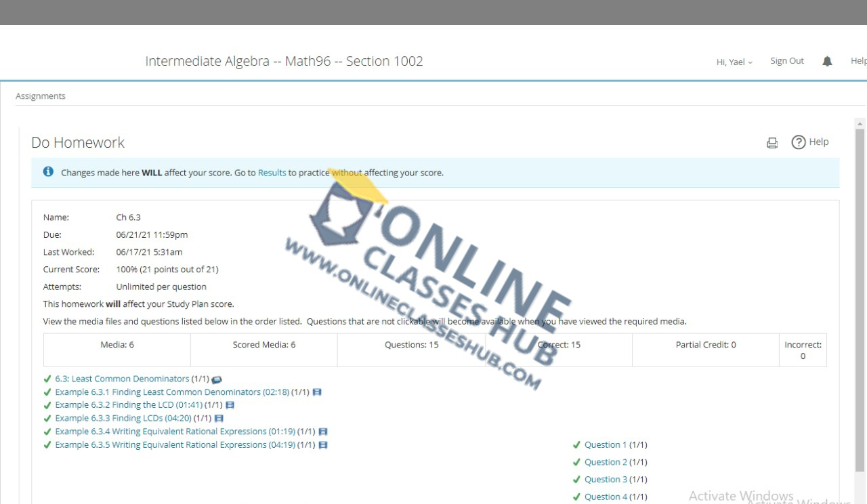Open Example 6.3.4 Writing Equivalent Rational Expressions
This screenshot has width=867, height=504.
tap(175, 432)
